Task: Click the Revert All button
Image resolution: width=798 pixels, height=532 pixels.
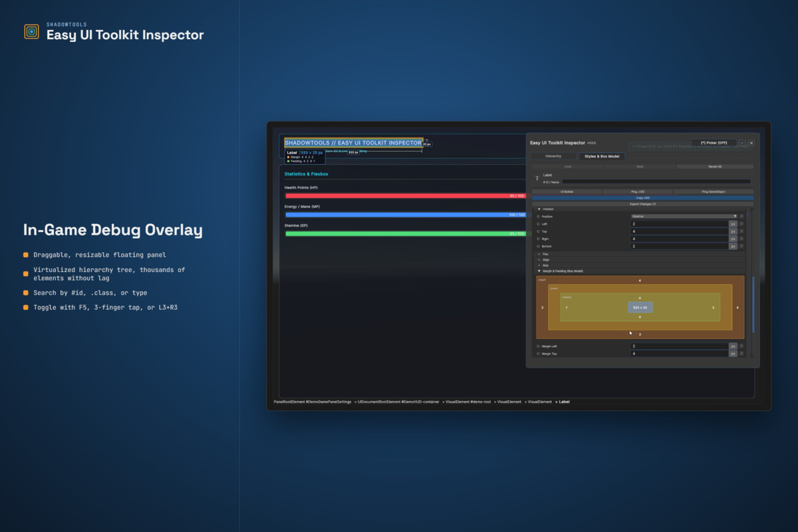Action: click(715, 166)
